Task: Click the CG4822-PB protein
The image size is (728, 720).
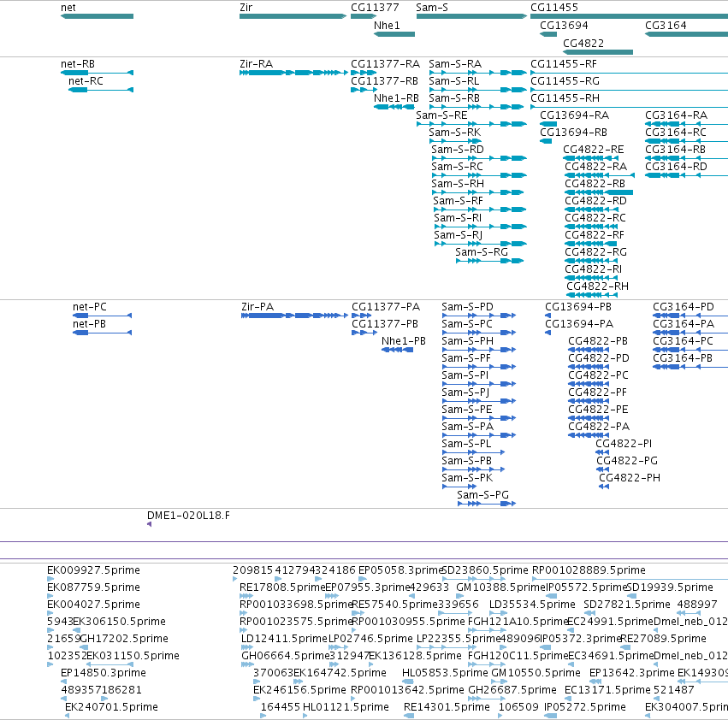Action: point(589,350)
